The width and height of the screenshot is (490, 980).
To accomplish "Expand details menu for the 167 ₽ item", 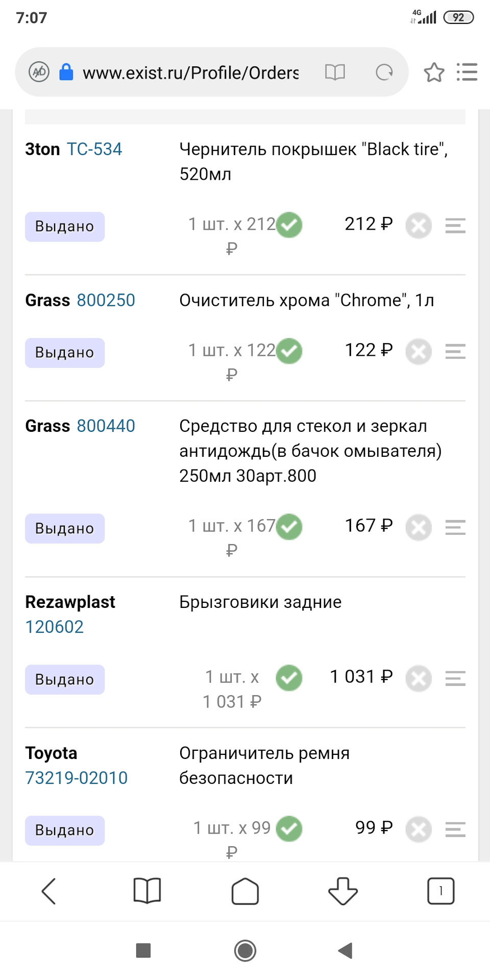I will pos(455,527).
